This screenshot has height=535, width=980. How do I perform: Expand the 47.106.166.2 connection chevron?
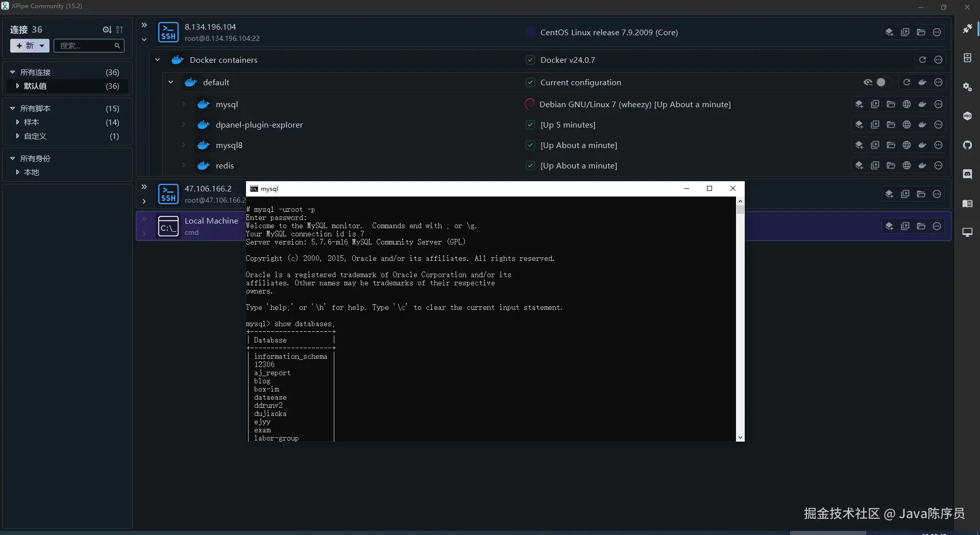point(144,201)
